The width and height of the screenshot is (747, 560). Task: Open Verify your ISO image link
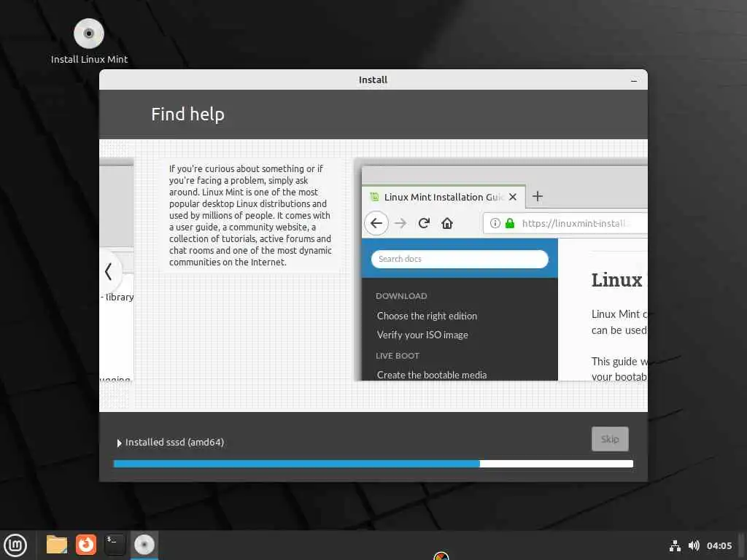coord(422,335)
